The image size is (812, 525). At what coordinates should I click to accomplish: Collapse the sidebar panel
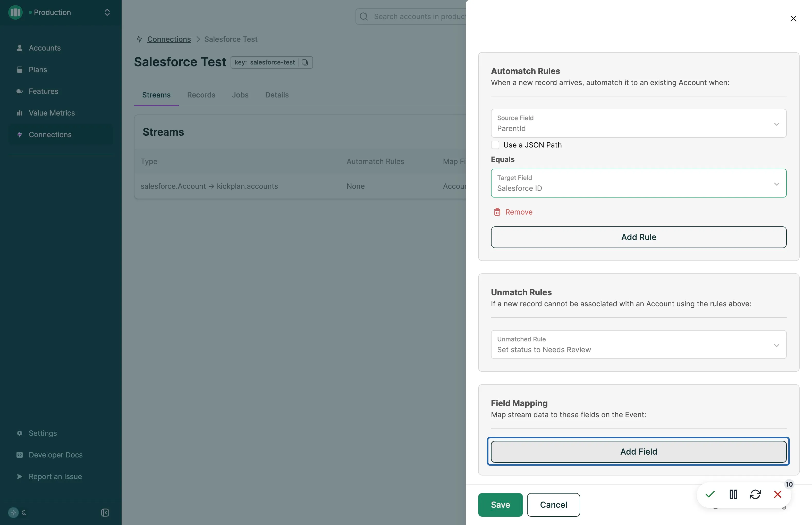(x=105, y=512)
